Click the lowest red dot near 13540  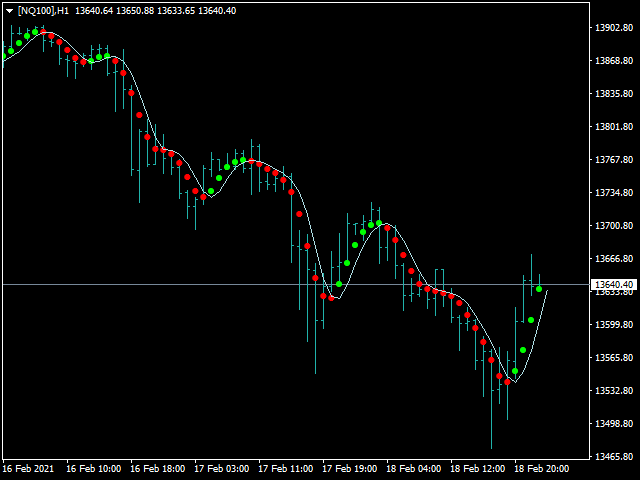tap(507, 382)
